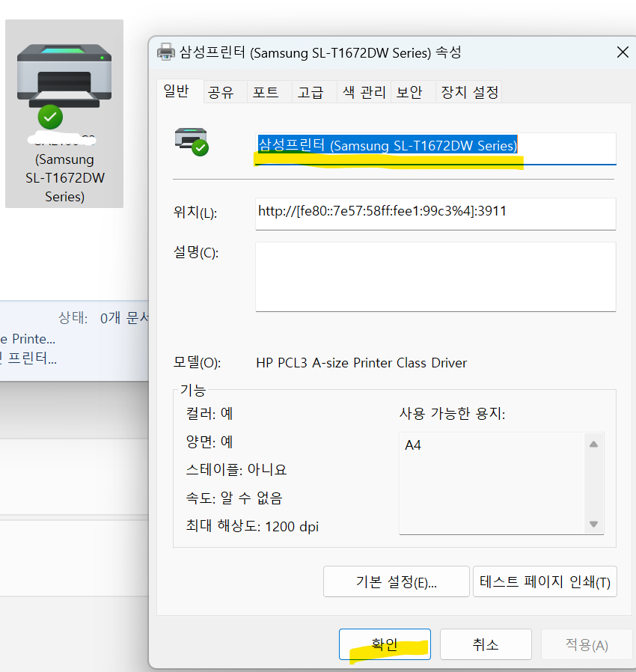Open 기본 설정 preferences
Screen dimensions: 636x672
click(397, 581)
